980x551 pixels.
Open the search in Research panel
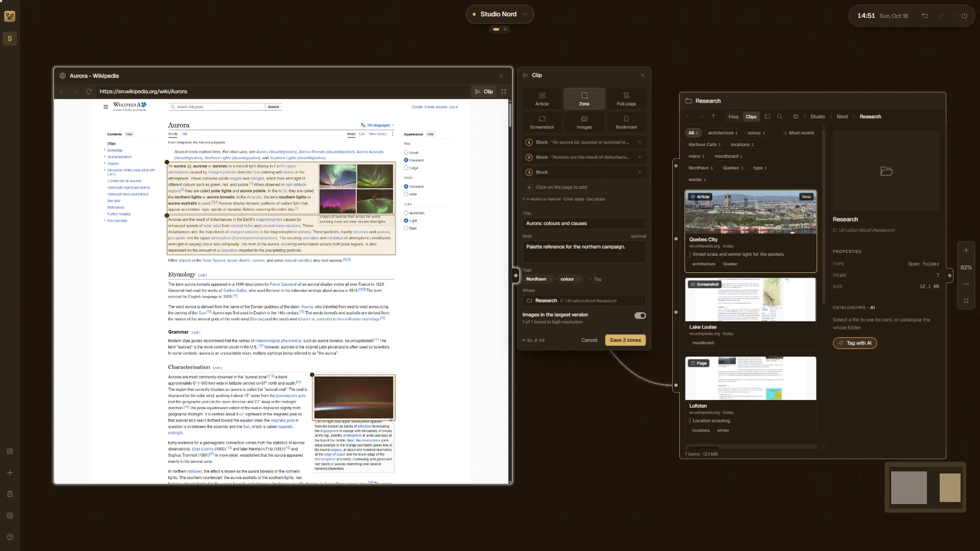coord(780,117)
